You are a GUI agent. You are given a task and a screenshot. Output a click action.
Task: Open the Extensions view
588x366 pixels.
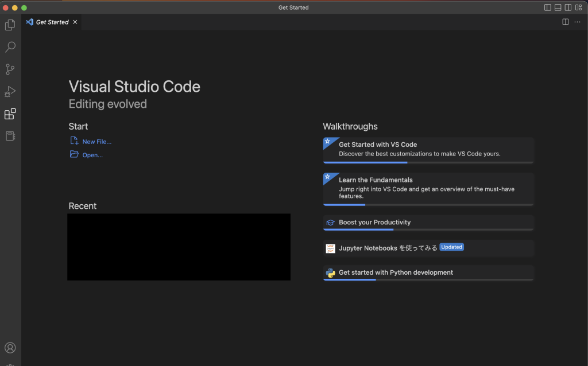(x=10, y=114)
